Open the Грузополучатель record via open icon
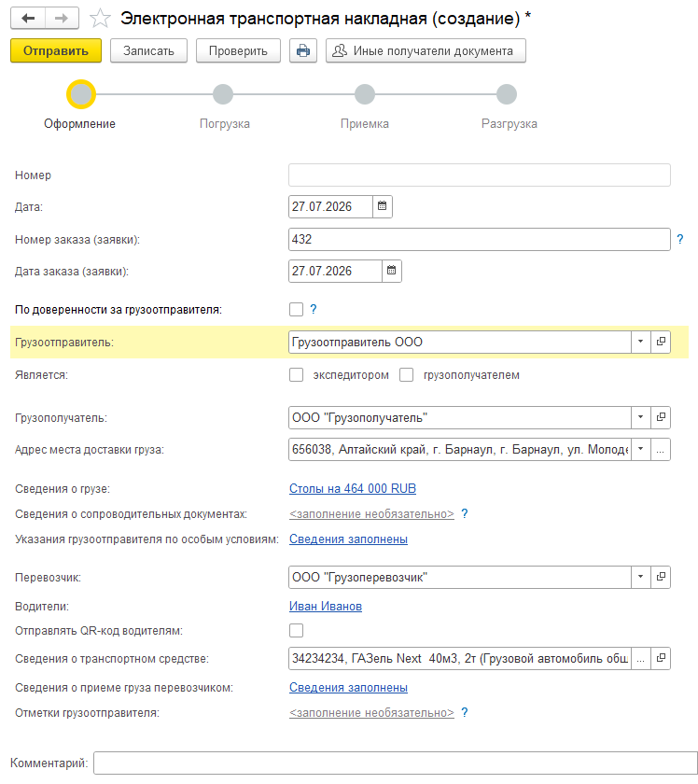698x784 pixels. tap(661, 417)
